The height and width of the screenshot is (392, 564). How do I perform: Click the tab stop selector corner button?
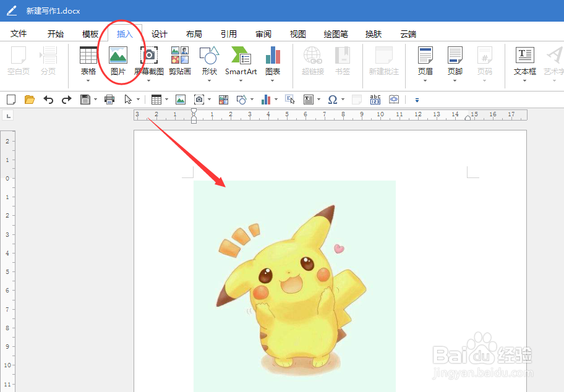point(8,116)
